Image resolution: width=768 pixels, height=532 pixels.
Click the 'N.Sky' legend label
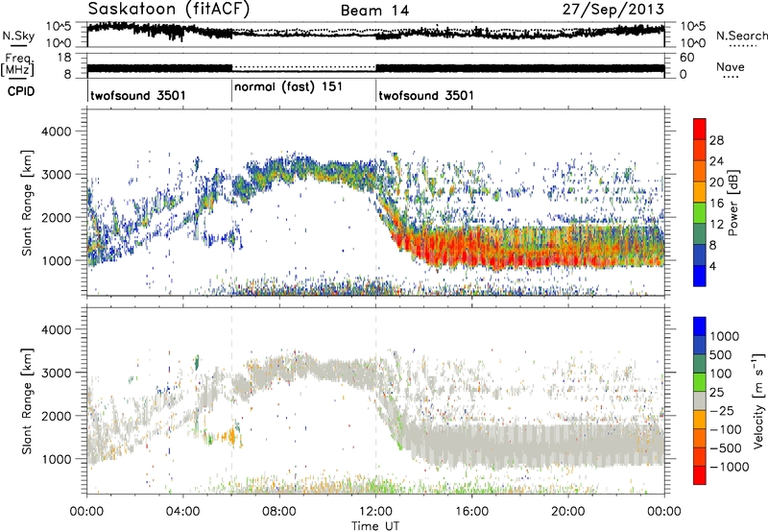18,36
